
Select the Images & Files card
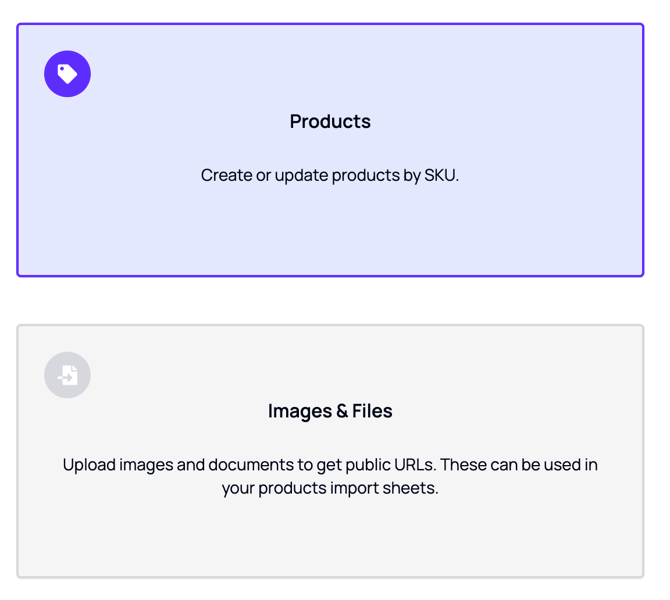tap(330, 451)
